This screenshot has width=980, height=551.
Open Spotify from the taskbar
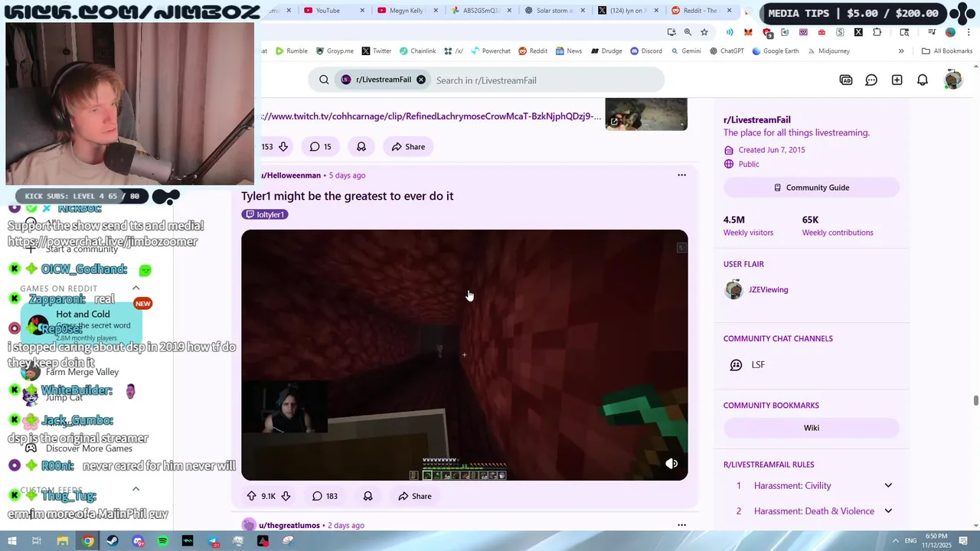(163, 541)
